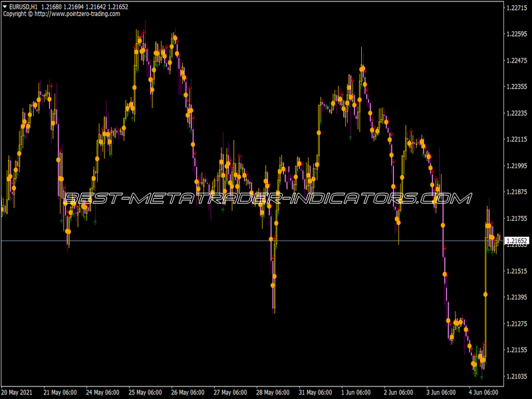
Task: Click the 28 May 06:00 time label
Action: point(273,392)
